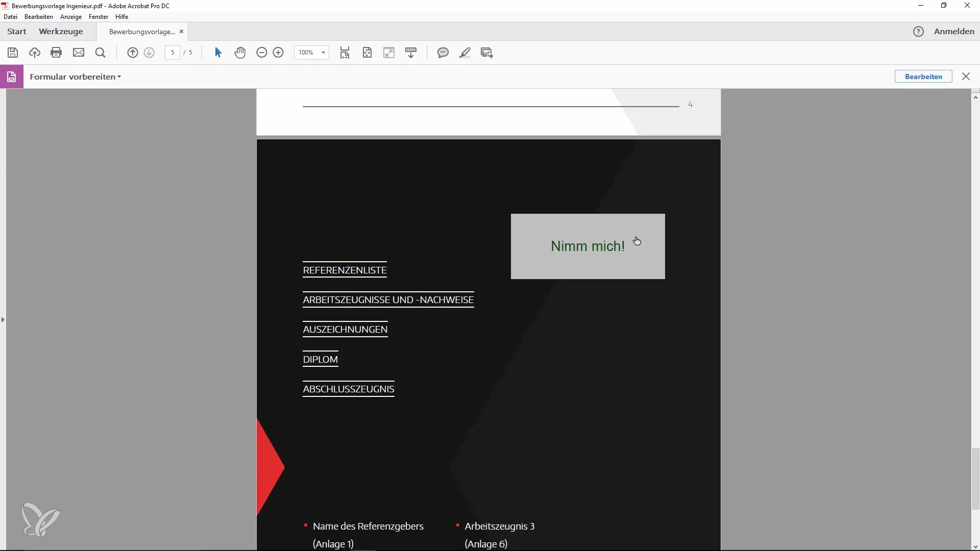The image size is (980, 551).
Task: Expand the Formular vorbereiten dropdown
Action: tap(119, 77)
